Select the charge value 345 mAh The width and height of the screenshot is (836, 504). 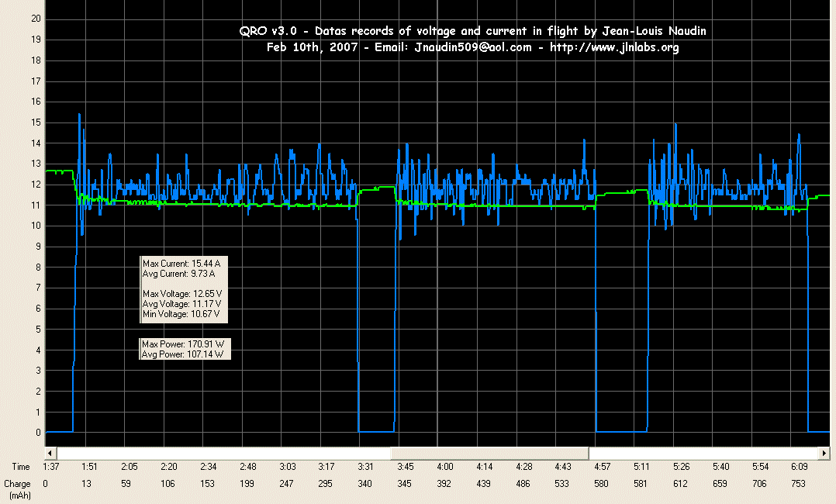click(404, 484)
